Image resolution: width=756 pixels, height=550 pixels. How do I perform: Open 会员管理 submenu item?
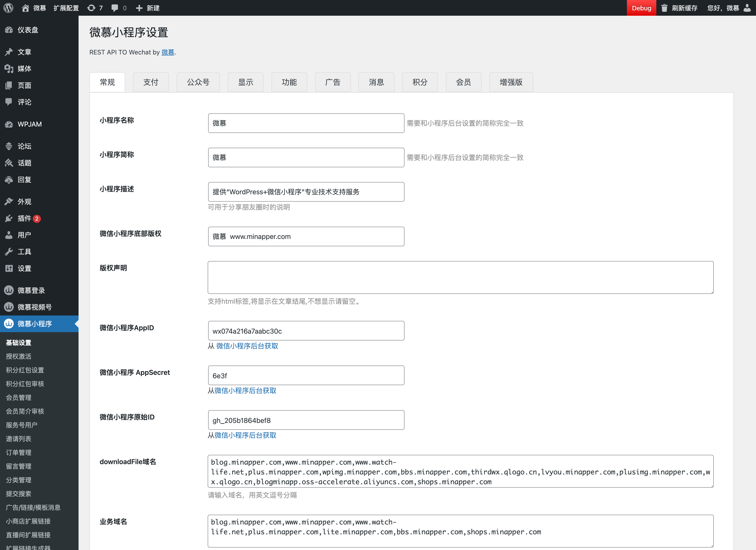[x=19, y=397]
